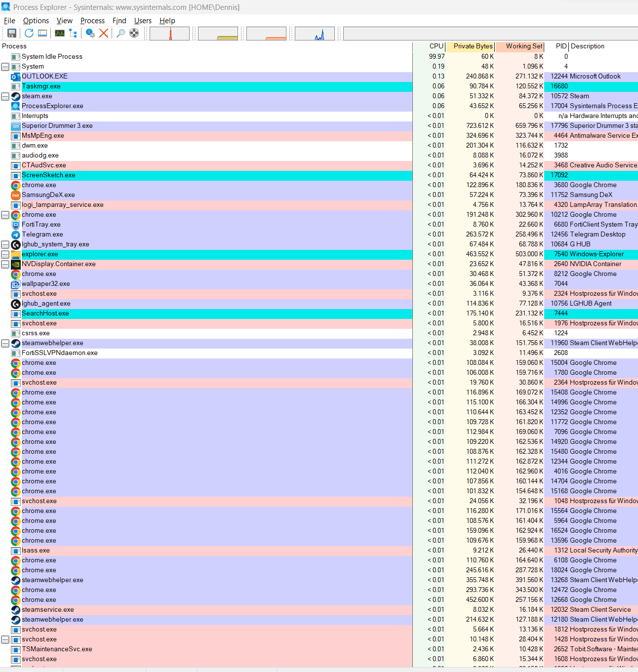This screenshot has width=638, height=672.
Task: Collapse the NVDisplay.Container.exe node
Action: point(5,264)
